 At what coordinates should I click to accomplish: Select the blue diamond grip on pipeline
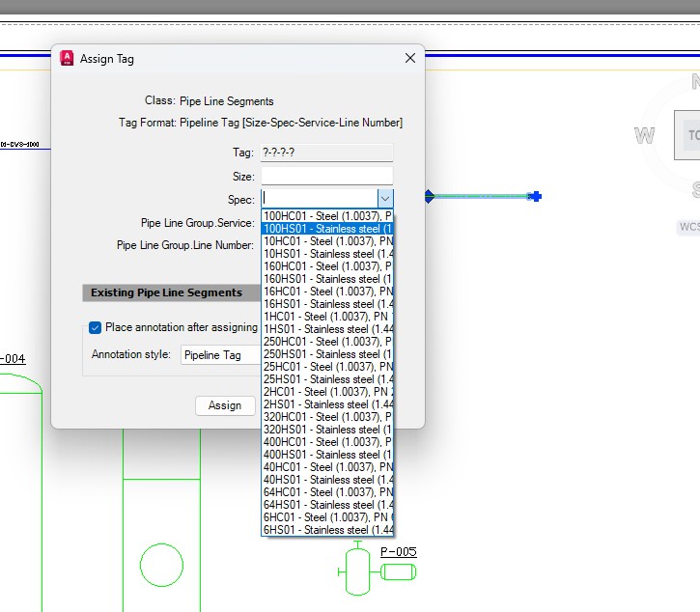pos(429,196)
